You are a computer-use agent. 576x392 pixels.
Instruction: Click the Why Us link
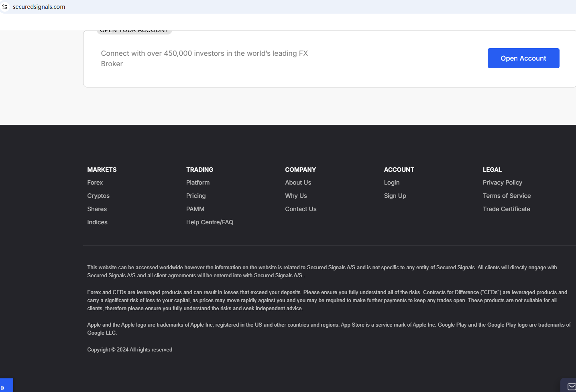tap(296, 196)
